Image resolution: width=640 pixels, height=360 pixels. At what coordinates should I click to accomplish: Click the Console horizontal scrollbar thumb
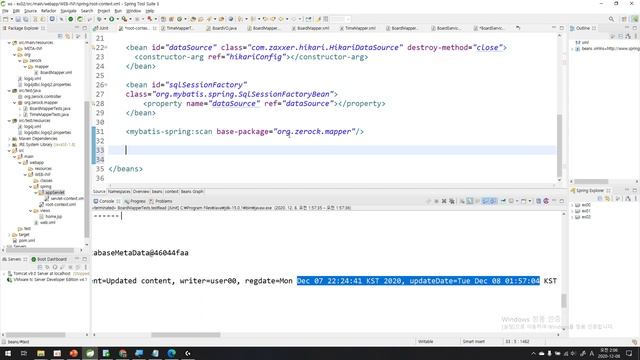186,335
